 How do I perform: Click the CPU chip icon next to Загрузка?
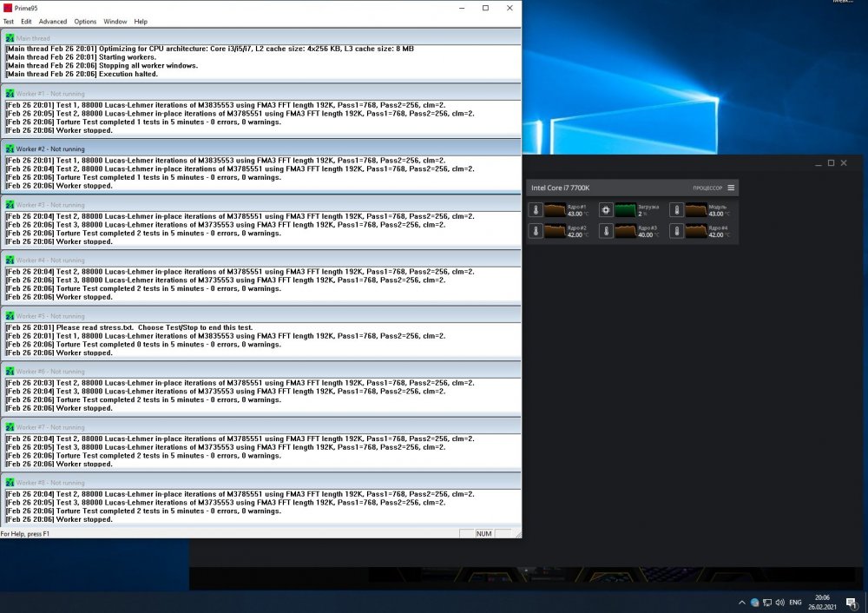point(606,210)
